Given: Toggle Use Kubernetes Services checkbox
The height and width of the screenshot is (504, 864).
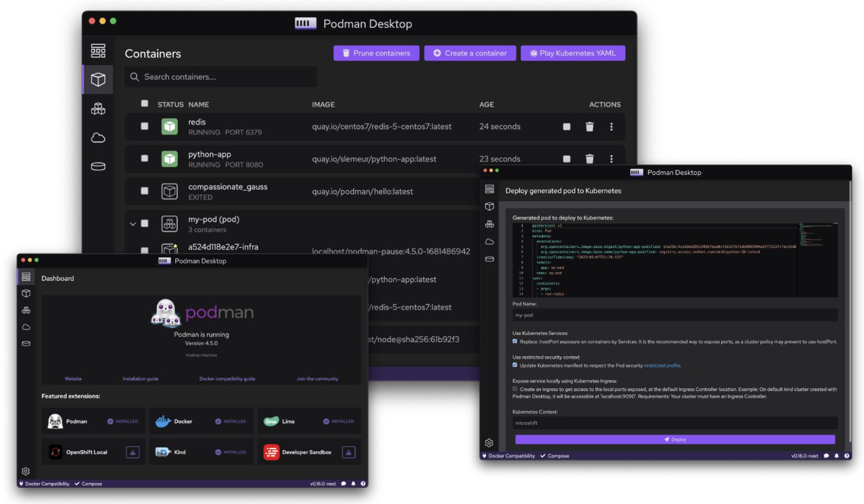Looking at the screenshot, I should click(x=515, y=341).
